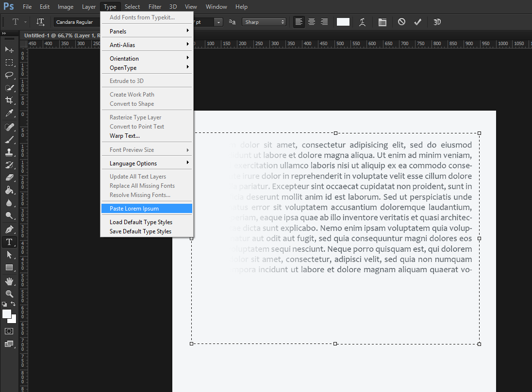
Task: Select the Eraser tool
Action: click(x=9, y=178)
